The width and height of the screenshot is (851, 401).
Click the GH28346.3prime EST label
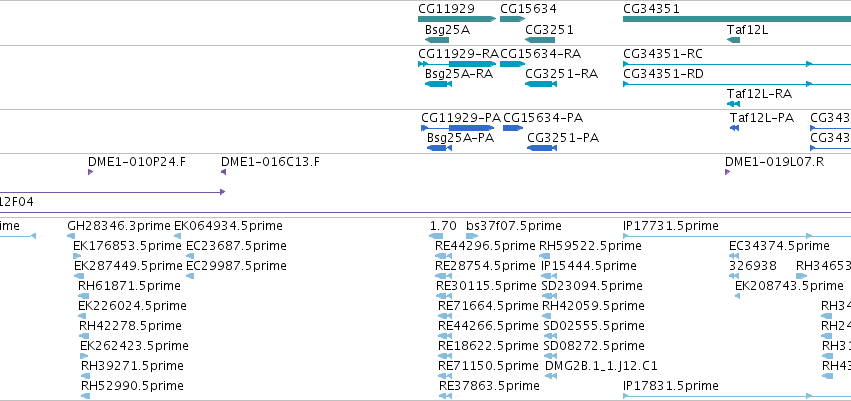click(x=119, y=226)
